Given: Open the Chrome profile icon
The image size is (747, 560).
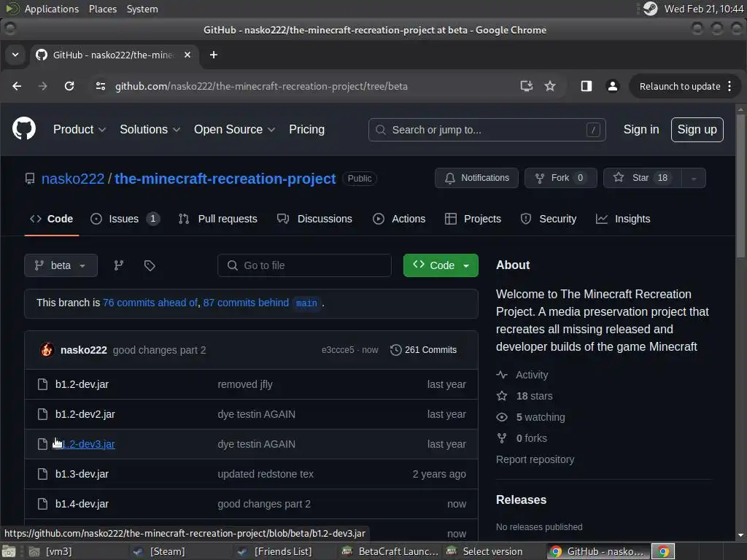Looking at the screenshot, I should [613, 86].
